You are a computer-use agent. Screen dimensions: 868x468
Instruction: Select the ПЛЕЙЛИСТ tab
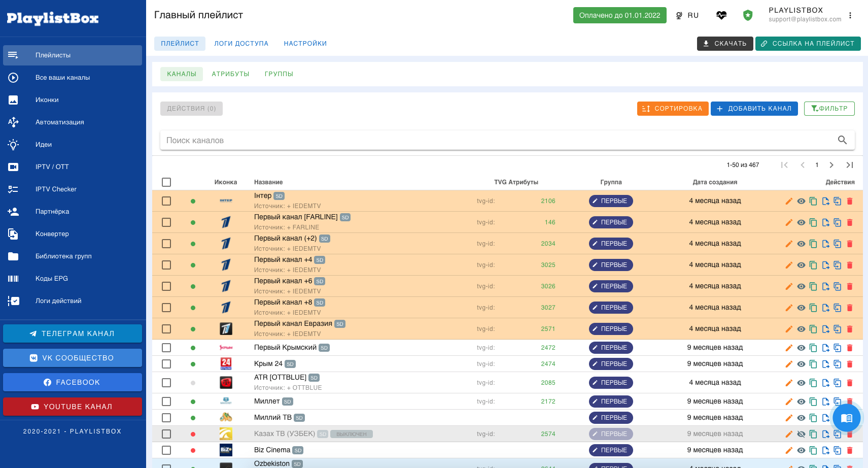(x=180, y=44)
